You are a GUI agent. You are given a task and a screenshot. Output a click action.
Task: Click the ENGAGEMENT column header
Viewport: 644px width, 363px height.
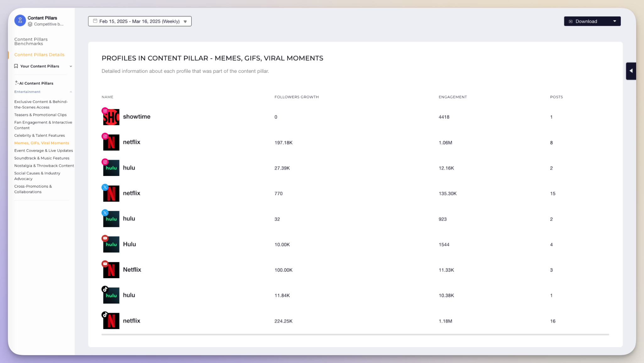453,97
